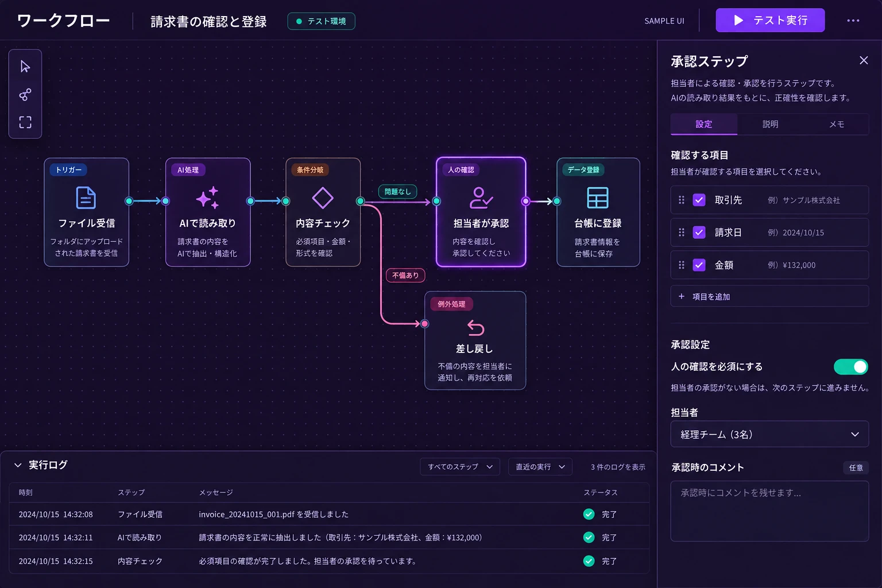The image size is (882, 588).
Task: Open the three-dot more options menu
Action: [x=853, y=21]
